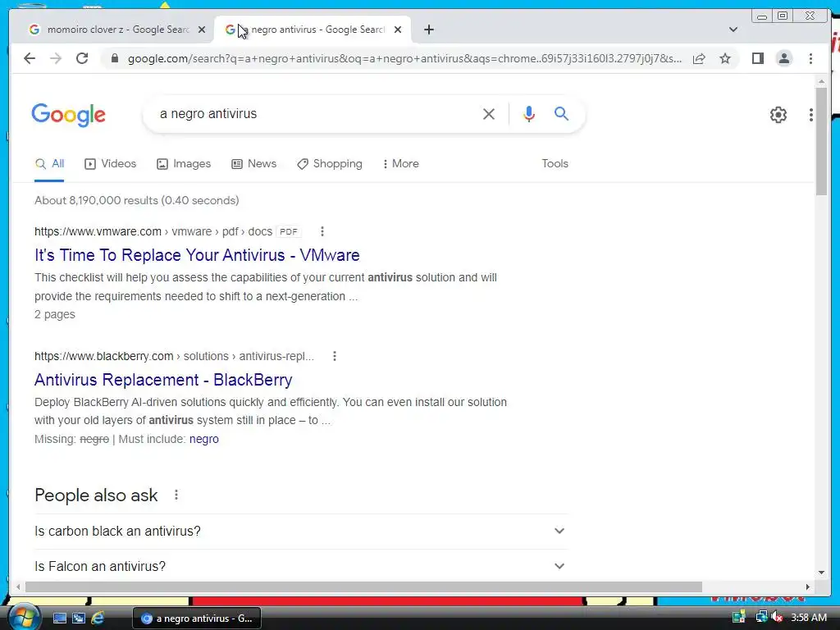Go back using the browser back arrow
840x630 pixels.
pyautogui.click(x=30, y=58)
